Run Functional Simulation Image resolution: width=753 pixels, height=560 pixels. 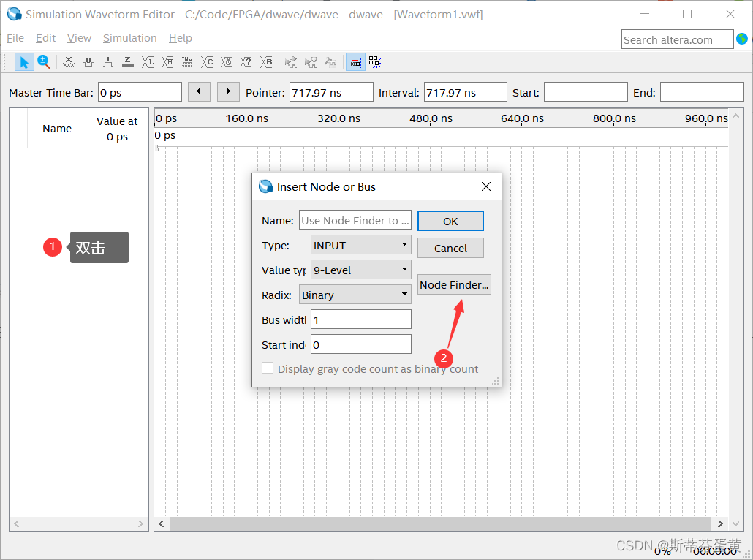point(290,62)
